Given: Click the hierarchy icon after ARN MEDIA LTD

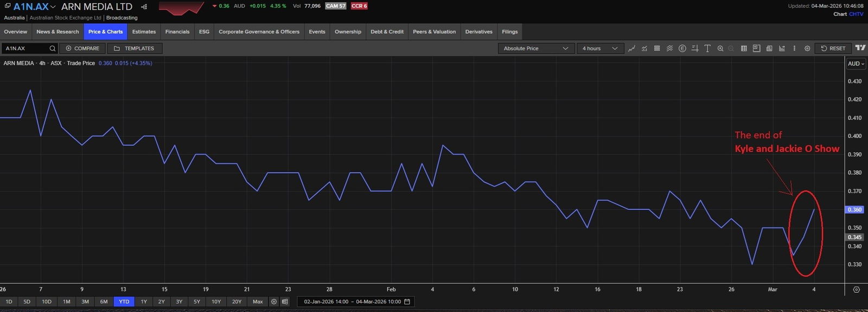Looking at the screenshot, I should coord(144,7).
